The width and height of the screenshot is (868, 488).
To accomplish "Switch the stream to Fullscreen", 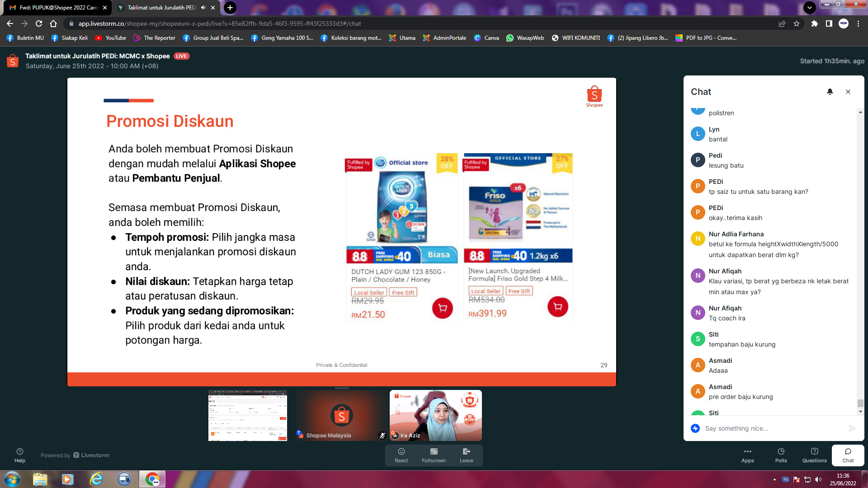I will pos(434,455).
